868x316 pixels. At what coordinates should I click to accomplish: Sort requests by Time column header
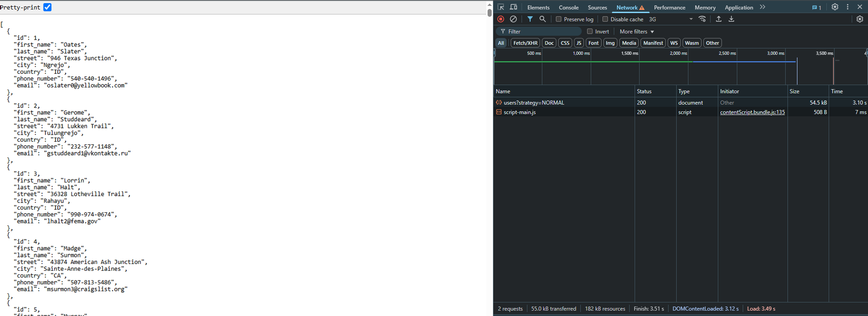click(848, 91)
